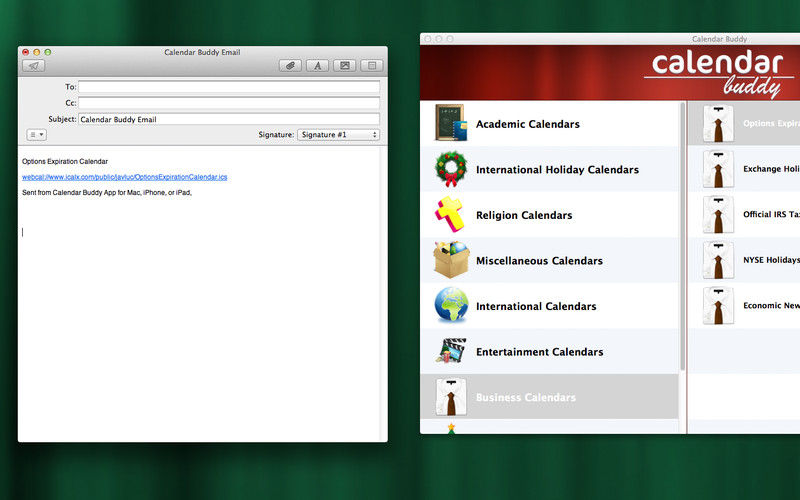The width and height of the screenshot is (800, 500).
Task: Show stationery pane icon in email toolbar
Action: [x=372, y=65]
